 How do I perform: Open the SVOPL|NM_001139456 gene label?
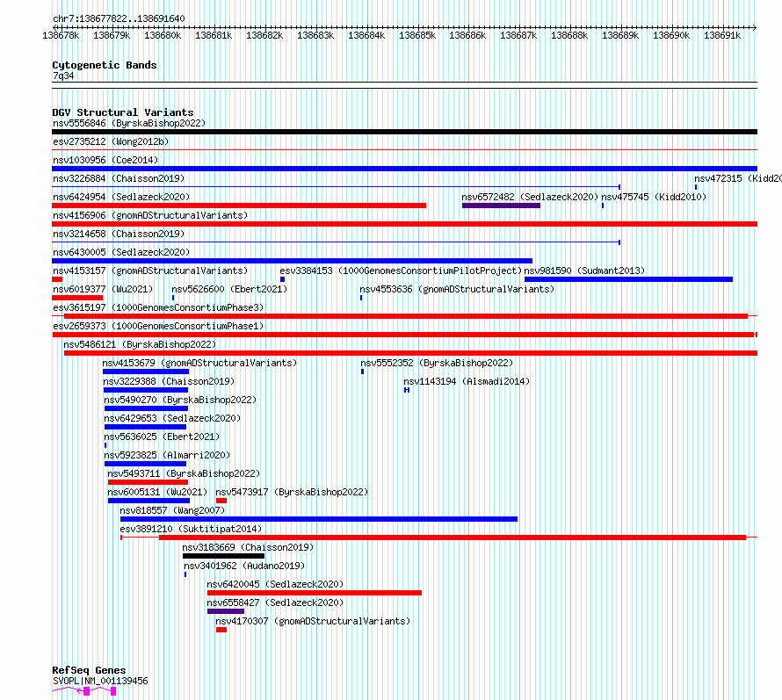tap(100, 681)
